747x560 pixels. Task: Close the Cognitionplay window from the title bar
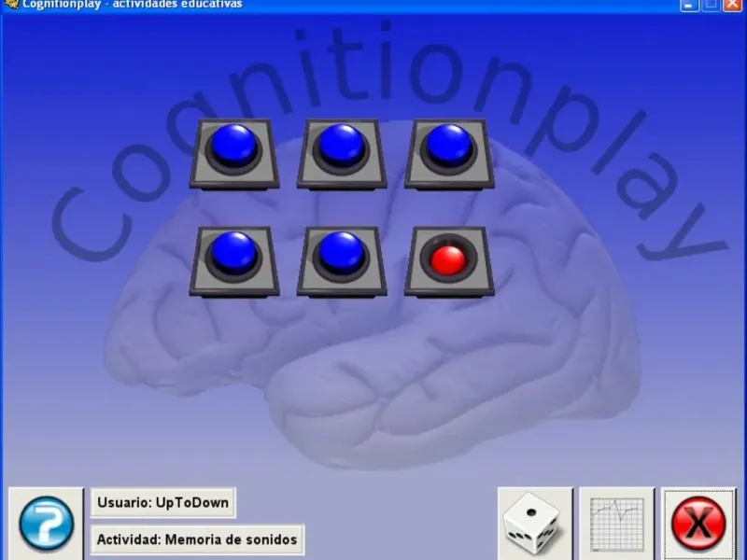pyautogui.click(x=733, y=6)
